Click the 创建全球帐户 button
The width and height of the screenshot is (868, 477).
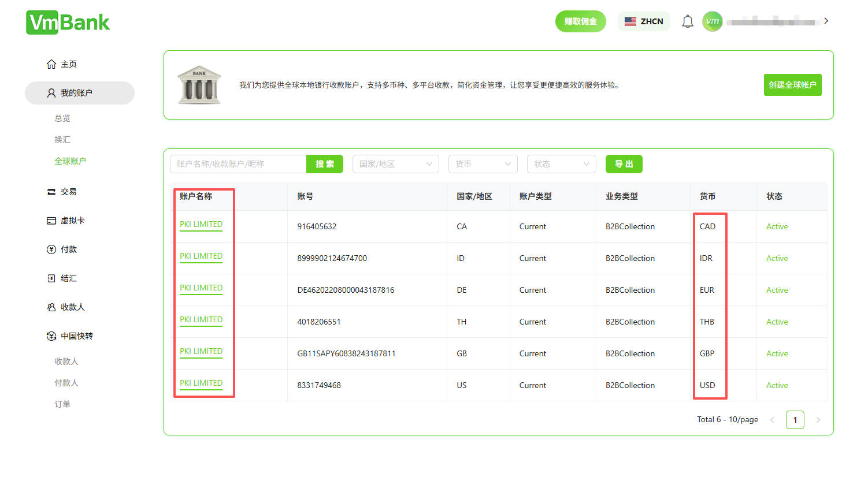(792, 85)
